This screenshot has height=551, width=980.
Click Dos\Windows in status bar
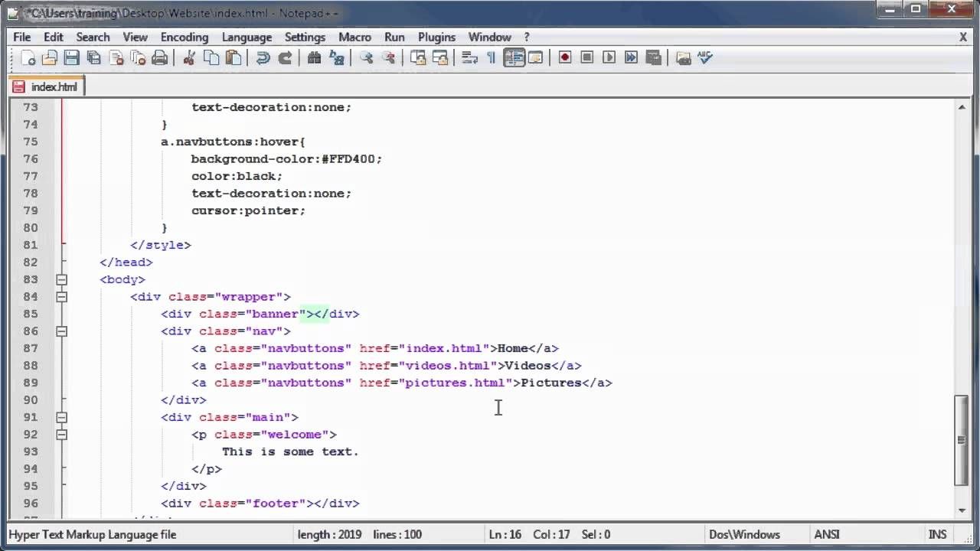pyautogui.click(x=744, y=534)
